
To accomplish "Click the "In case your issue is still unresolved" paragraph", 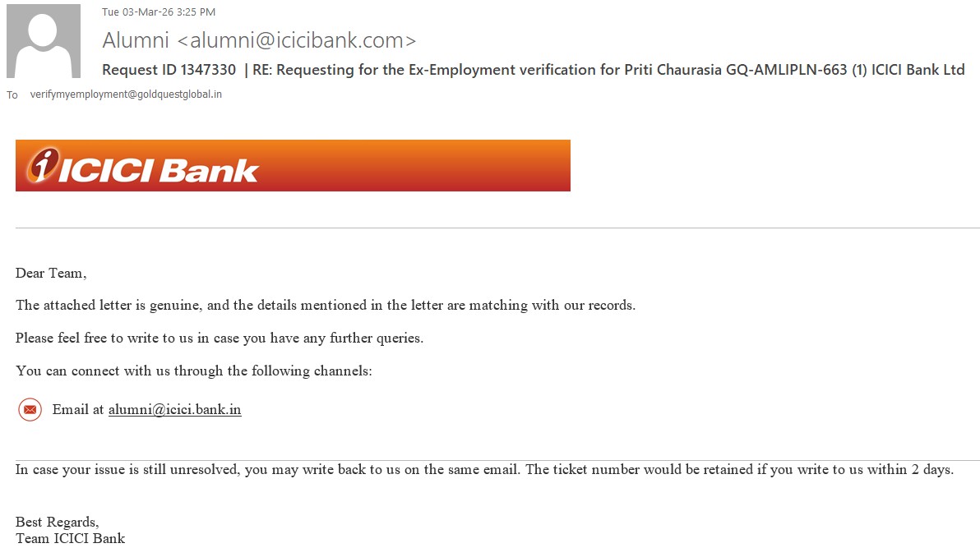I will click(484, 470).
